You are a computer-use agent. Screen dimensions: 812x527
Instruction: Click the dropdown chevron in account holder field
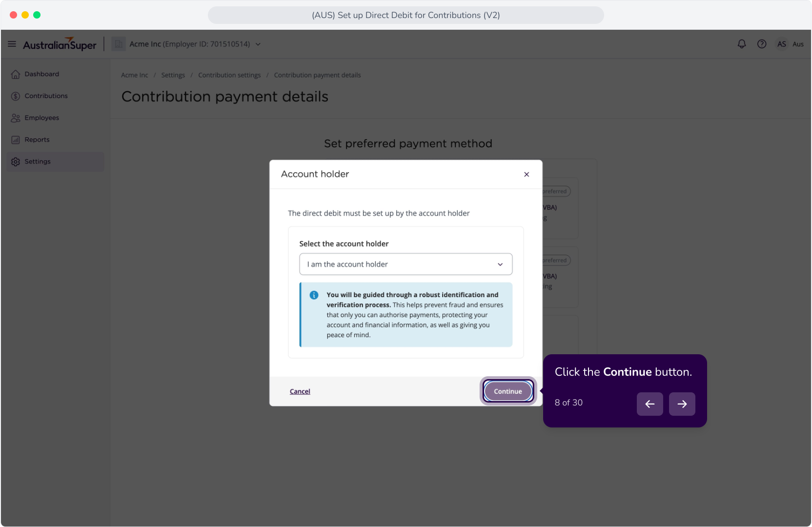pos(500,264)
